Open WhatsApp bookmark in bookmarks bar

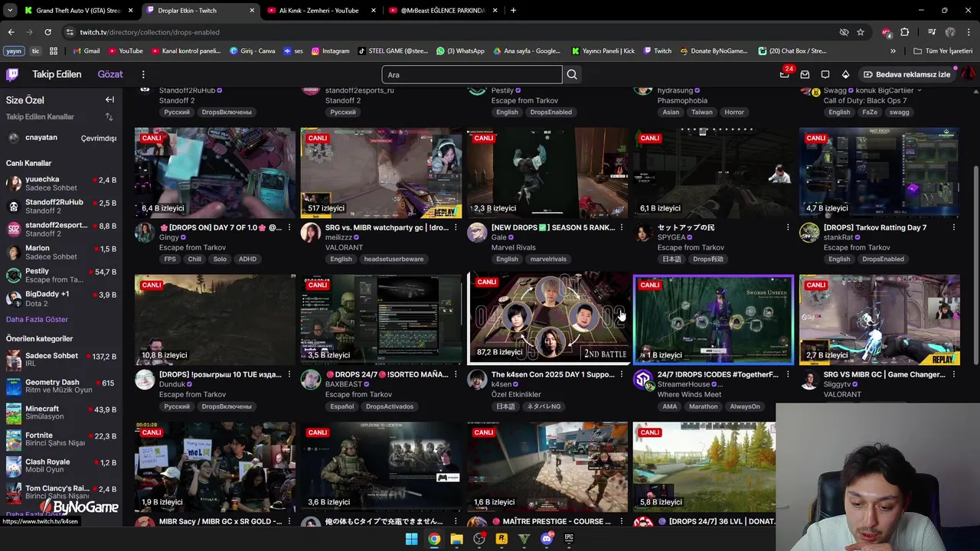click(460, 51)
